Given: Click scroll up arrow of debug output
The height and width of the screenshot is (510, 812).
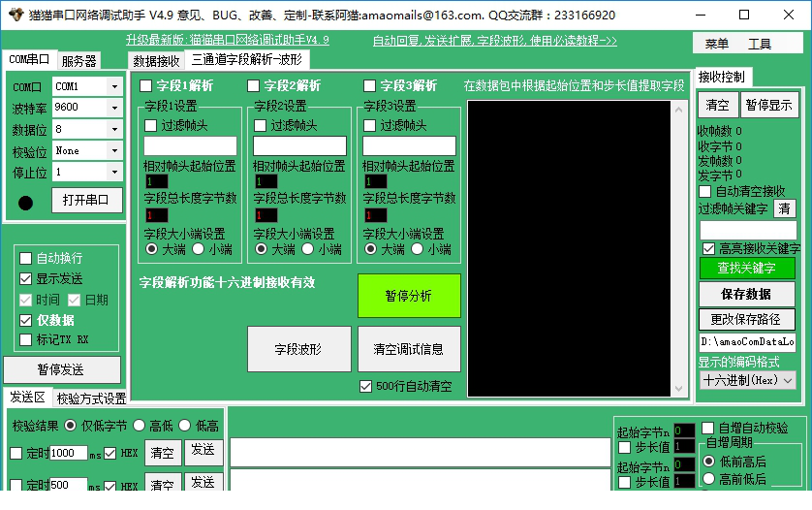Looking at the screenshot, I should (679, 110).
